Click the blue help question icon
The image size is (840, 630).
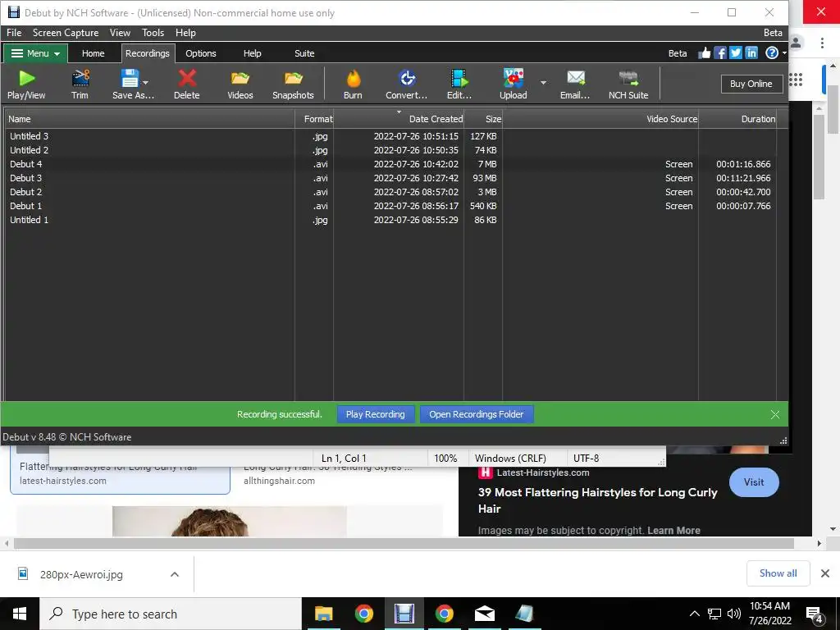771,53
